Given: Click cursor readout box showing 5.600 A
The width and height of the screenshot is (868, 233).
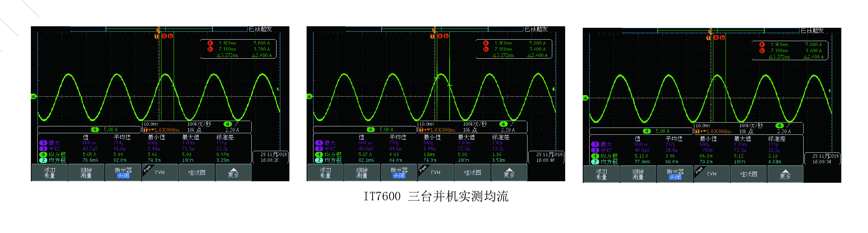Looking at the screenshot, I should coord(238,49).
